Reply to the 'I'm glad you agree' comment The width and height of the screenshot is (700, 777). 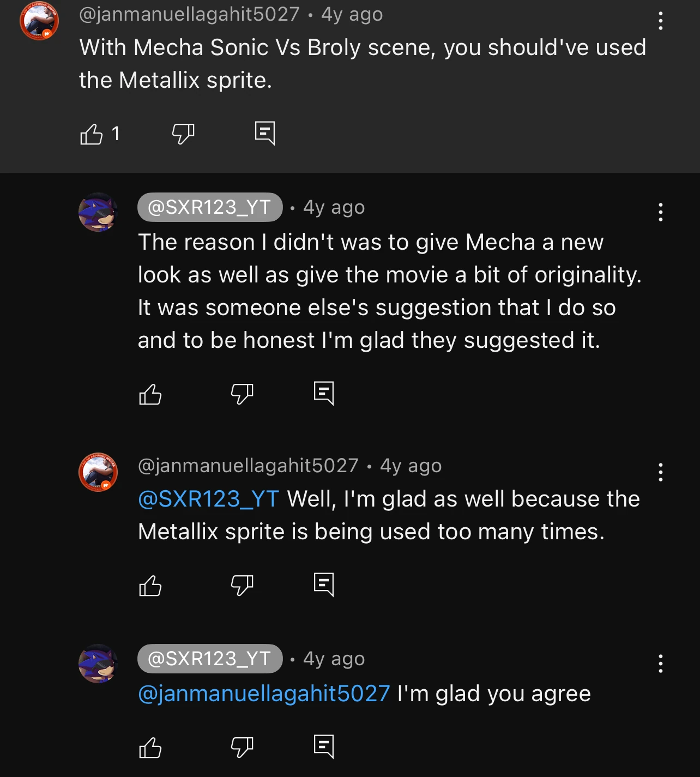coord(324,746)
